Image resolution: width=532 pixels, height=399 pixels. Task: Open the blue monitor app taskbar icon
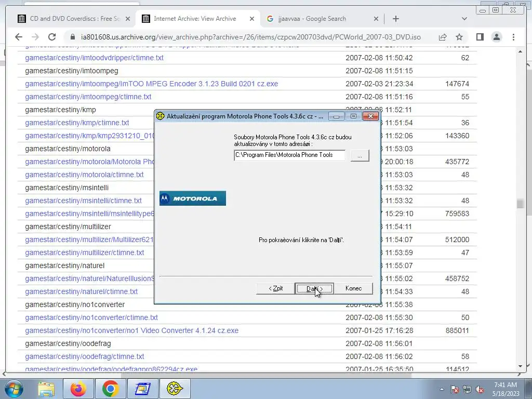click(x=142, y=389)
